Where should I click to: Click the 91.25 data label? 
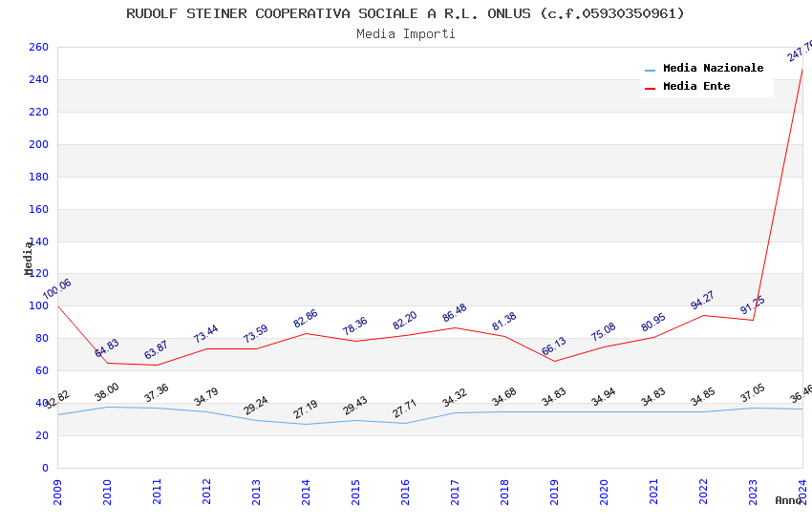click(x=753, y=305)
